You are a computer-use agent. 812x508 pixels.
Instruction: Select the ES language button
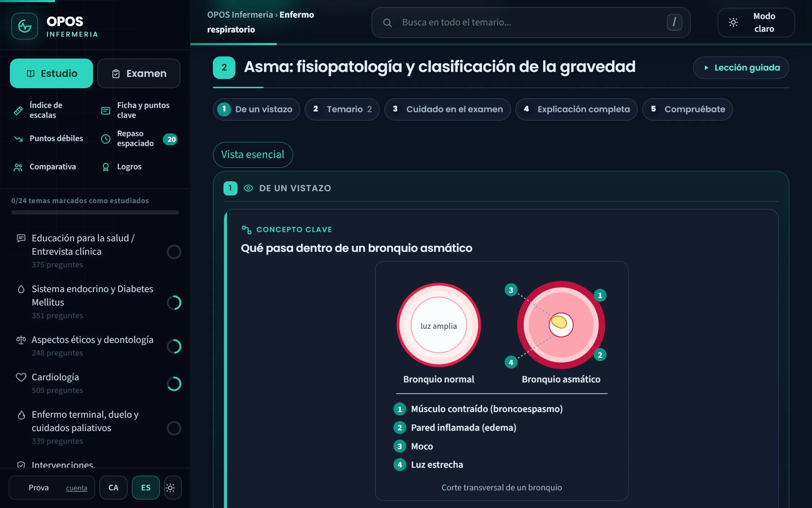pyautogui.click(x=146, y=488)
